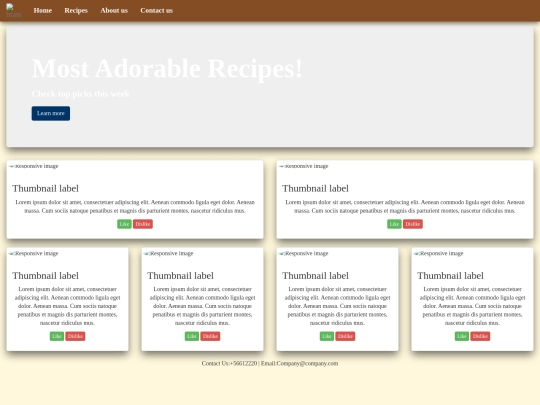Click the Lorem ipsum paragraph in top-left card

(x=135, y=206)
